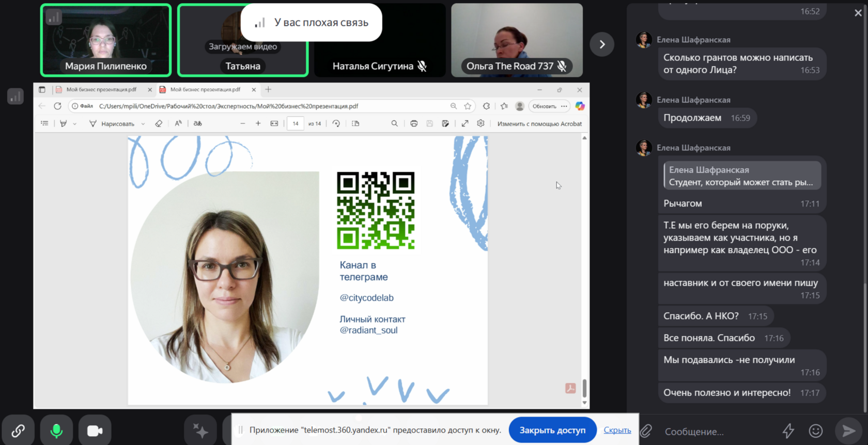Image resolution: width=868 pixels, height=445 pixels.
Task: Open PDF viewer settings gear
Action: click(x=481, y=123)
